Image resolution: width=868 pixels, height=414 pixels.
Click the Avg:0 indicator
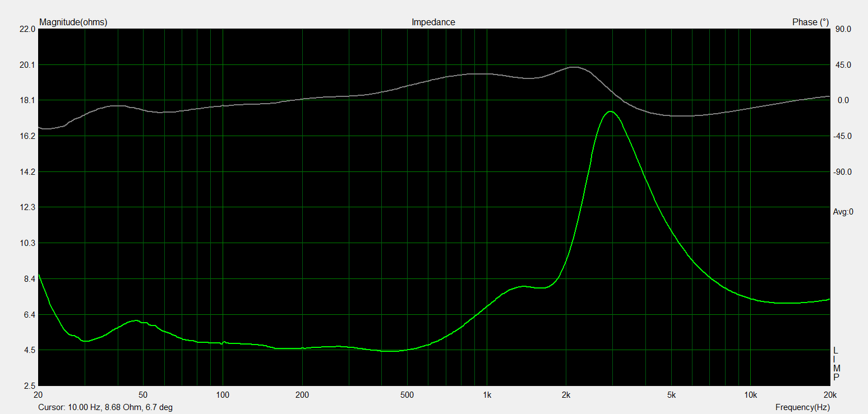[x=843, y=212]
